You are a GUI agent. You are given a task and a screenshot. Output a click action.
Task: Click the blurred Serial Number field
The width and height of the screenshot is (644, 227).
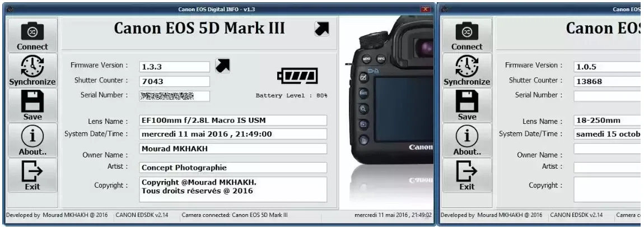pyautogui.click(x=175, y=96)
